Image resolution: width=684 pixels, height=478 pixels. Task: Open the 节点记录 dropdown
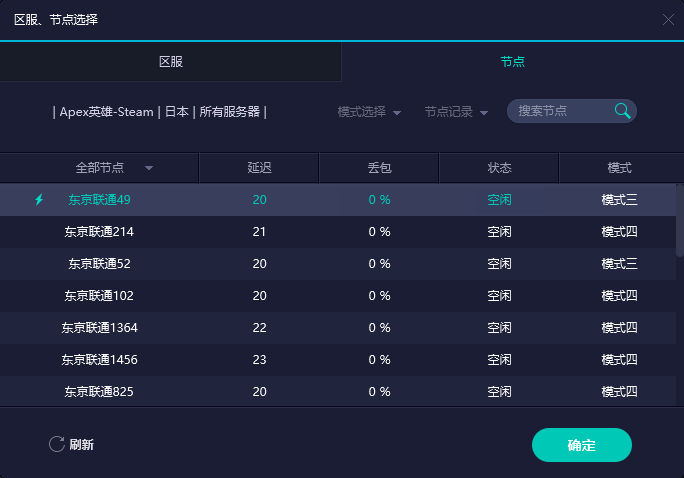click(456, 112)
